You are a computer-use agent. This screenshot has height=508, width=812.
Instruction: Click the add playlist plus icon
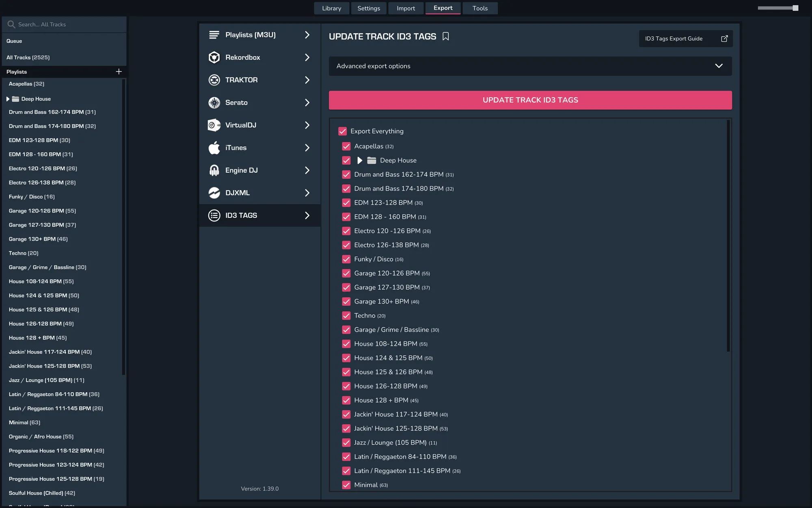(119, 72)
